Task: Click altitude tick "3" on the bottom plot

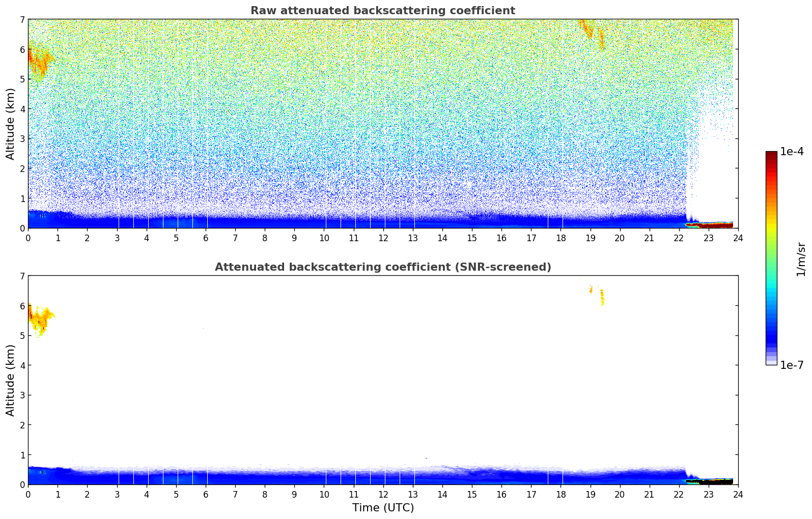Action: tap(22, 395)
